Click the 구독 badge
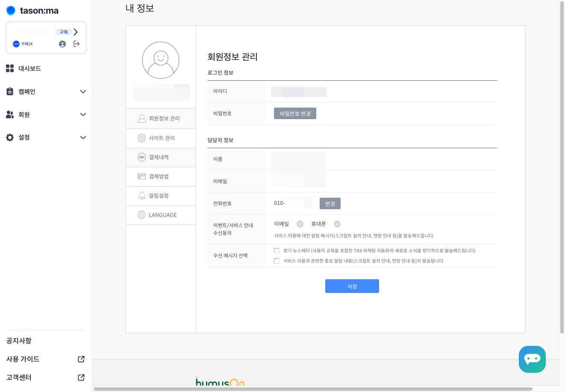 click(64, 32)
